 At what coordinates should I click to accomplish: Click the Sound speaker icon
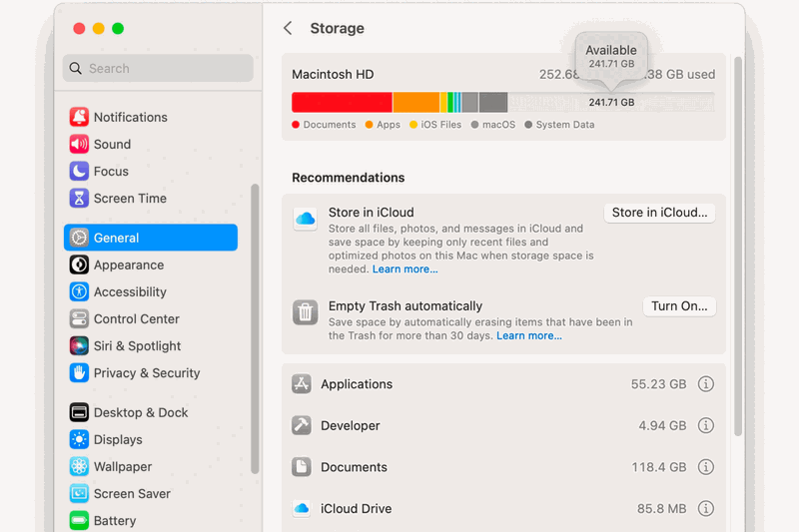79,144
